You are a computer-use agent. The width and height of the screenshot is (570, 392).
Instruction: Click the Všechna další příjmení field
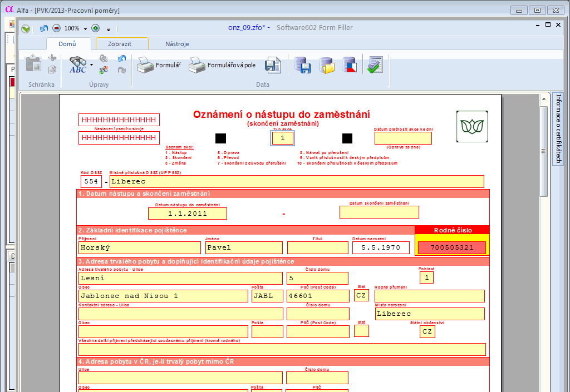(282, 350)
